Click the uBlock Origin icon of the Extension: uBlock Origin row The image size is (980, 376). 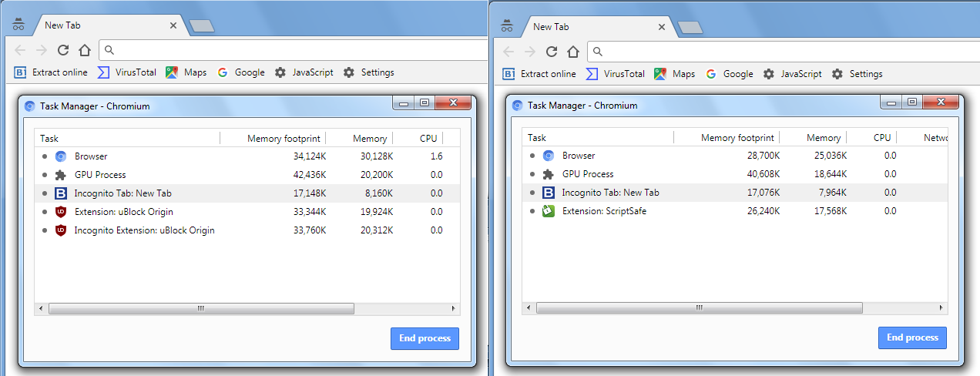61,212
